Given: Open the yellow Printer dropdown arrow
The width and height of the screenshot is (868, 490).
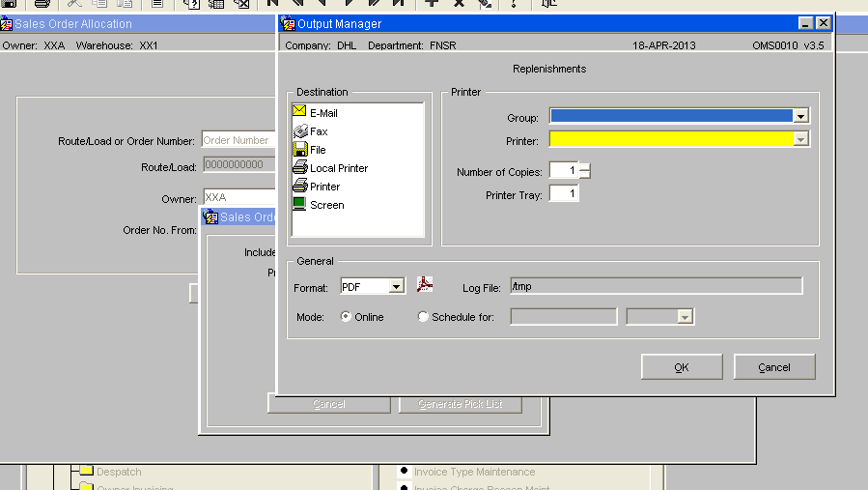Looking at the screenshot, I should [x=800, y=139].
